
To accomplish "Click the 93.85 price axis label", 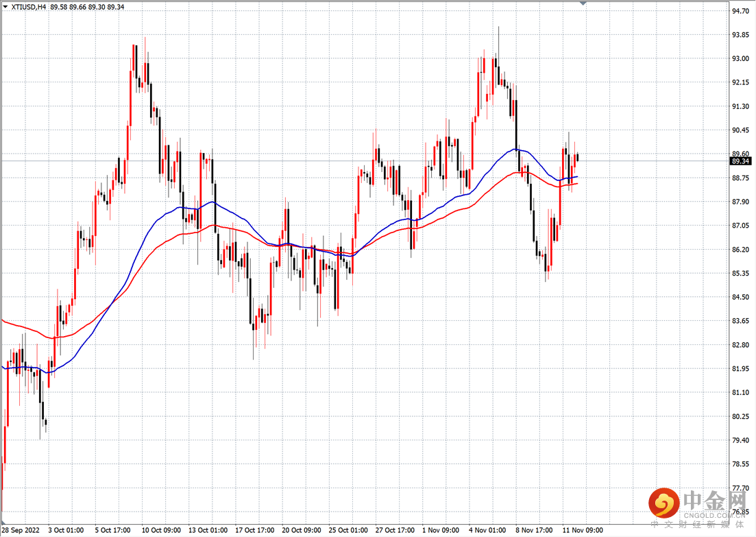I will 740,35.
